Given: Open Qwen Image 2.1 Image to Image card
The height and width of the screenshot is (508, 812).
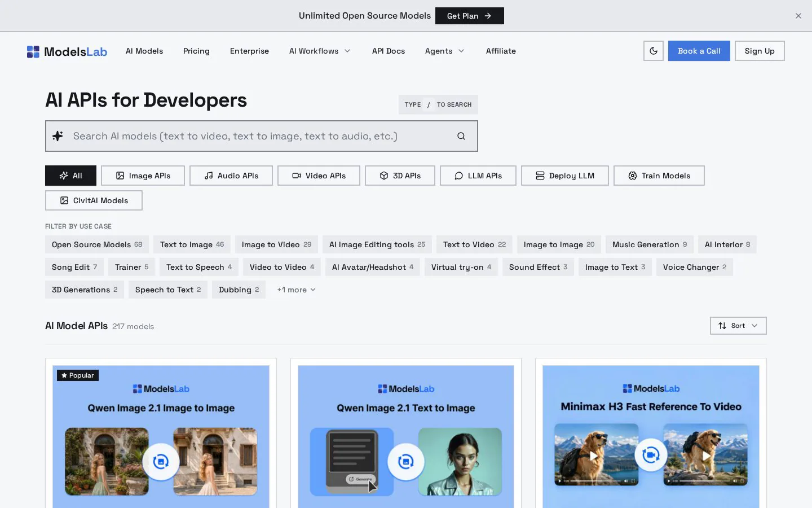Looking at the screenshot, I should [161, 433].
